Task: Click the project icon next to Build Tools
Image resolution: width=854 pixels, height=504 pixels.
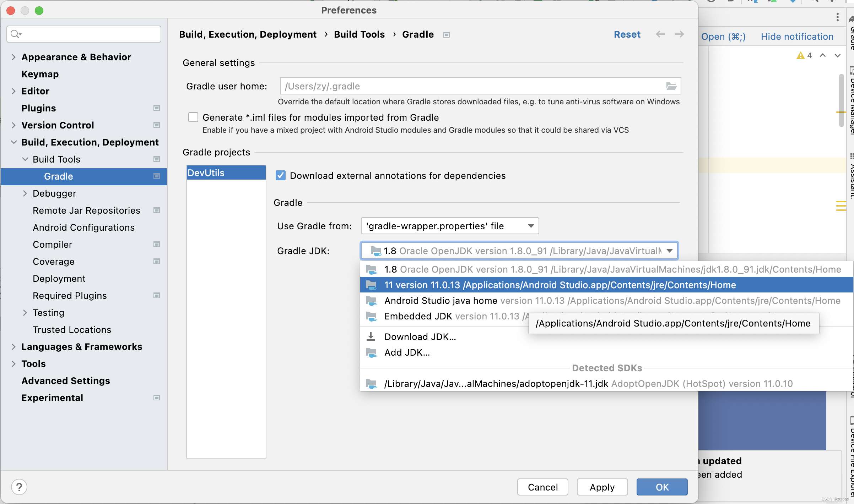Action: [156, 159]
